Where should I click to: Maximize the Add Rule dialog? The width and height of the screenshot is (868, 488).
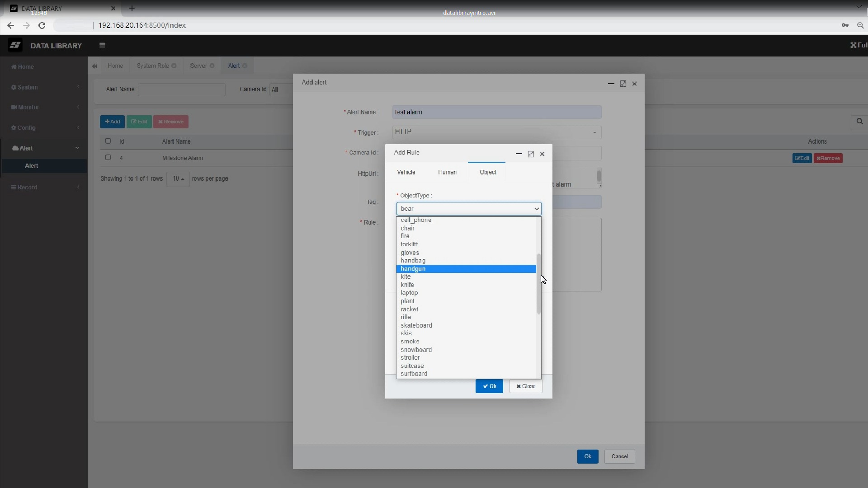[x=531, y=154]
